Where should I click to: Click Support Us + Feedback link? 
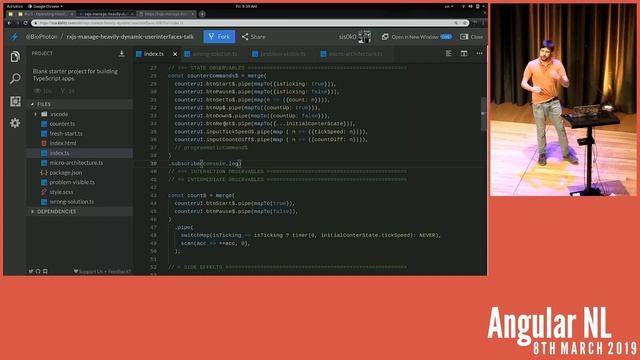[102, 271]
